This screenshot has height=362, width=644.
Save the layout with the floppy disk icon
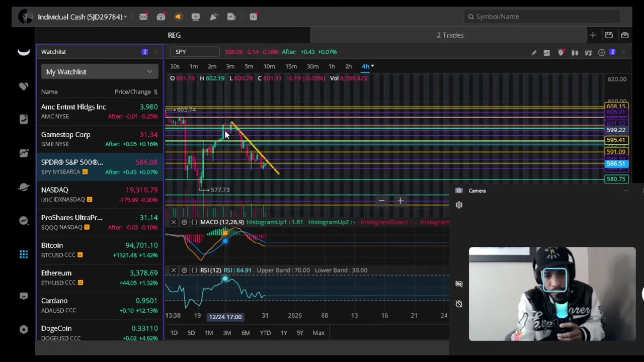point(609,35)
